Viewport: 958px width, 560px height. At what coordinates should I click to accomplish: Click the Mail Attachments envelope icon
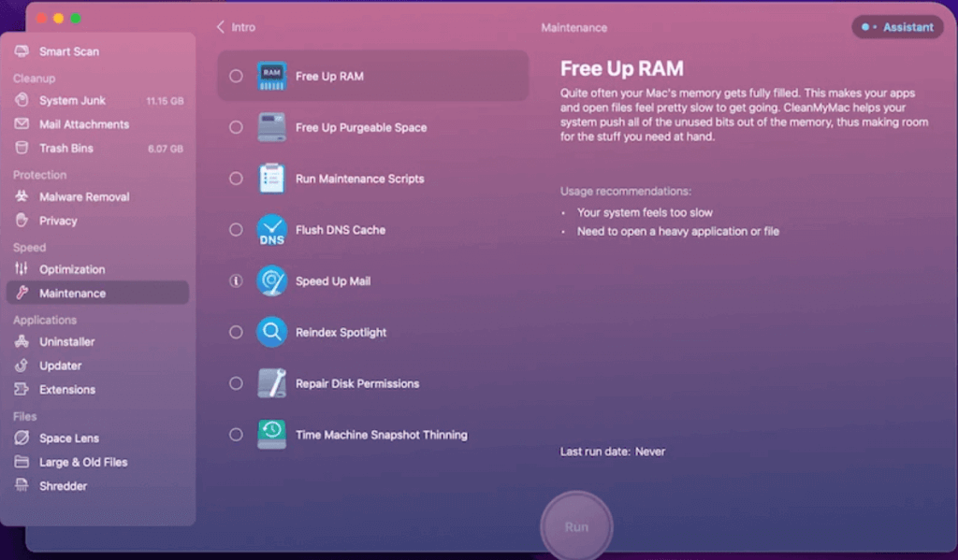[x=22, y=124]
